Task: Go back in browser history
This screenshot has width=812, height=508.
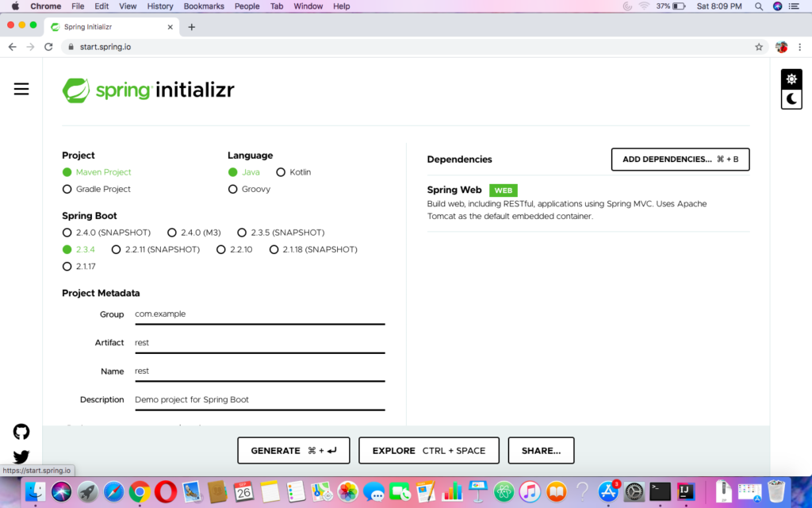Action: point(13,47)
